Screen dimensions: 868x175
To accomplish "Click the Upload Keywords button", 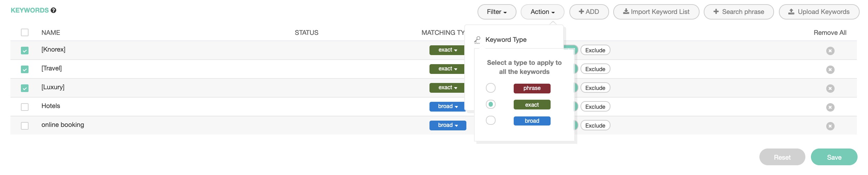I will [x=819, y=12].
